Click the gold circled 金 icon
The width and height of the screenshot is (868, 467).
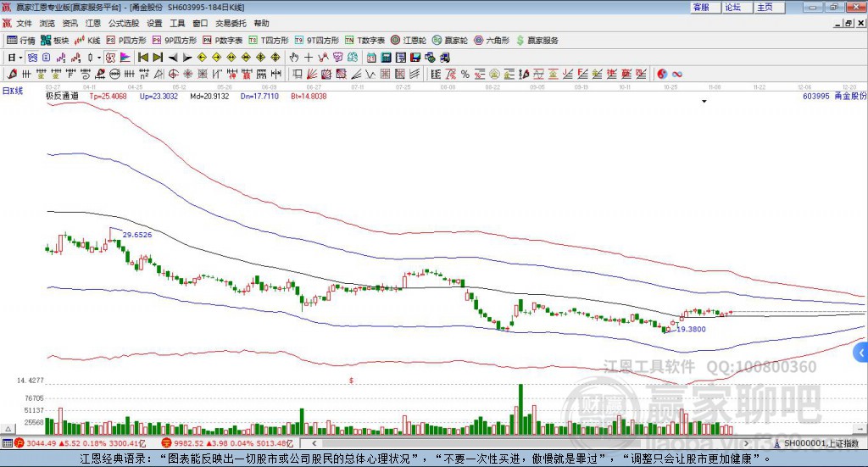click(x=494, y=74)
